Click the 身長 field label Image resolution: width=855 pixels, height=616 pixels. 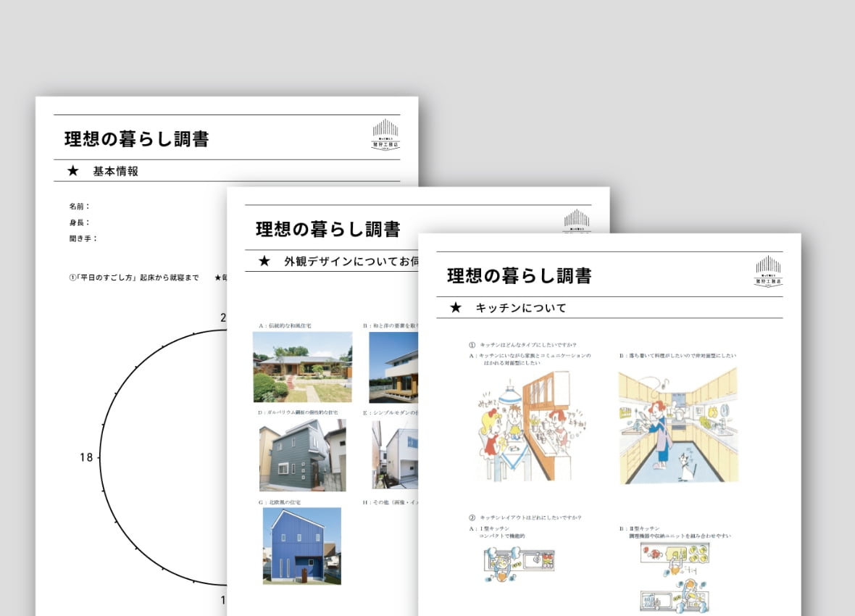coord(80,222)
